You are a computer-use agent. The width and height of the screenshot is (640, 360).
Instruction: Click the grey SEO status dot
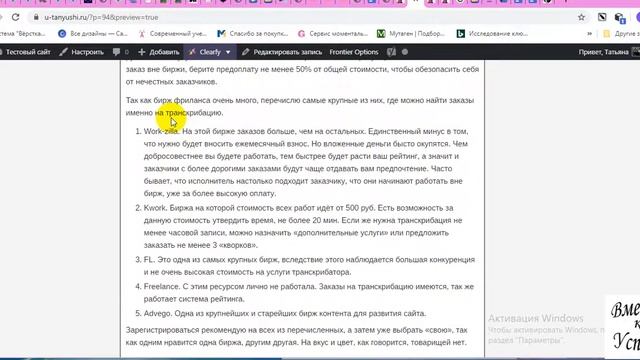[x=405, y=52]
